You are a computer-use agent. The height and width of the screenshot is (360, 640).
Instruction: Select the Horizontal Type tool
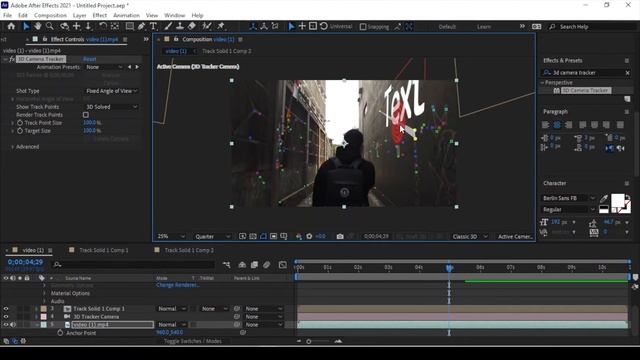pyautogui.click(x=153, y=26)
